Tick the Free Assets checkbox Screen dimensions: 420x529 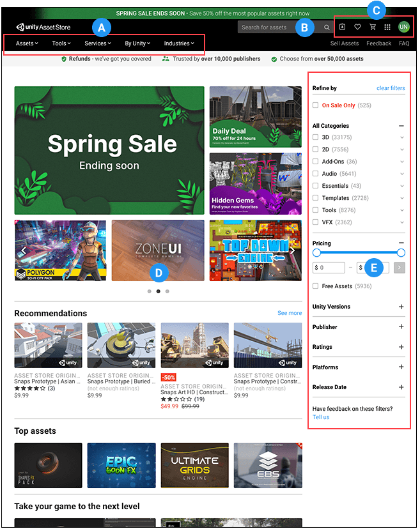316,286
